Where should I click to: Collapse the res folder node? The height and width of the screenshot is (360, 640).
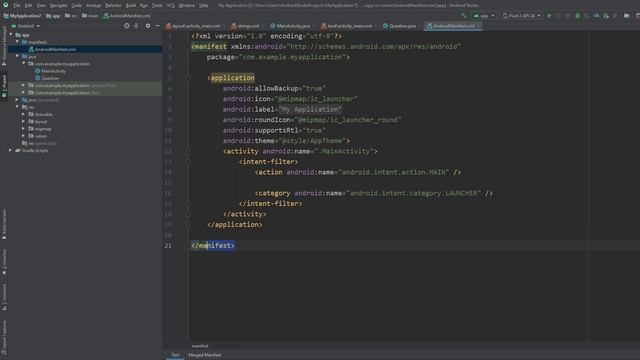point(18,107)
